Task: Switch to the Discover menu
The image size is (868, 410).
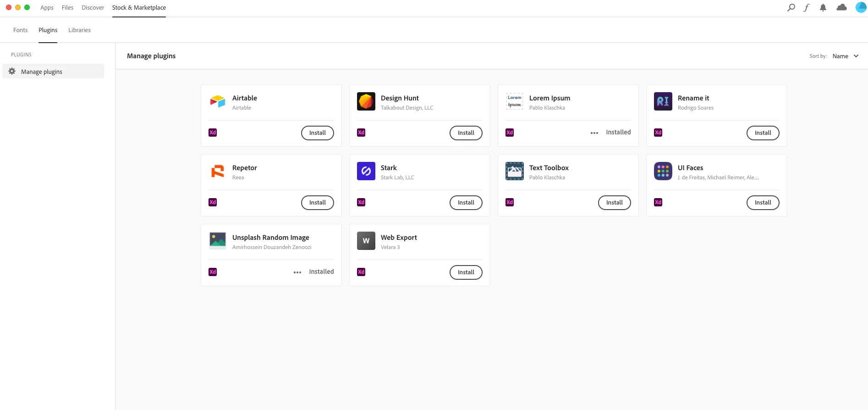Action: coord(93,7)
